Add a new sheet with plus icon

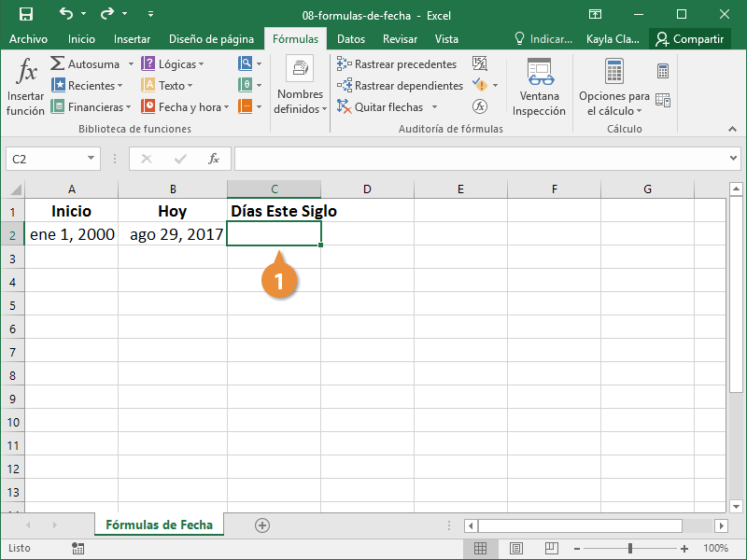262,525
